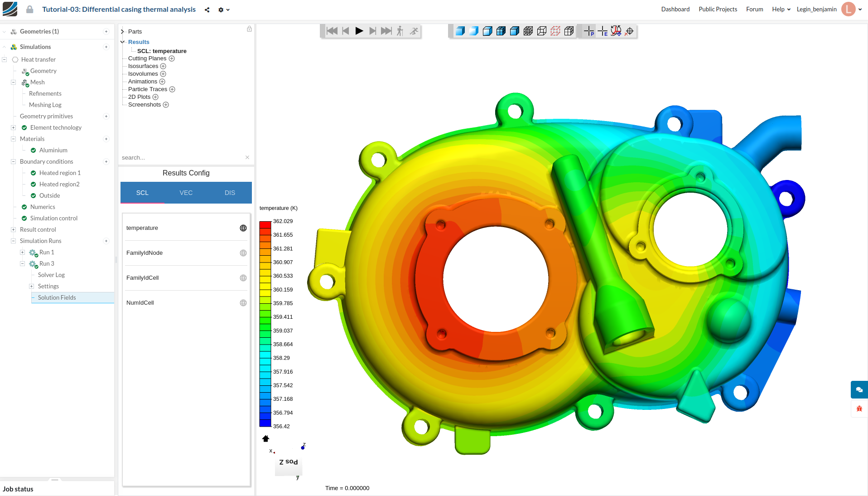Collapse the Run 3 tree node
868x496 pixels.
pyautogui.click(x=22, y=263)
